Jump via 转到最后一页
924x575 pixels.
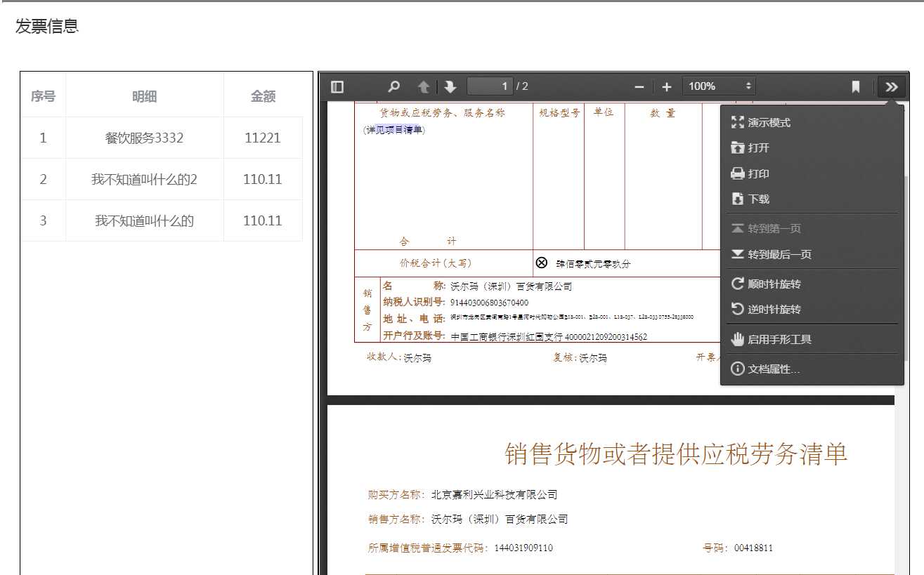coord(812,254)
